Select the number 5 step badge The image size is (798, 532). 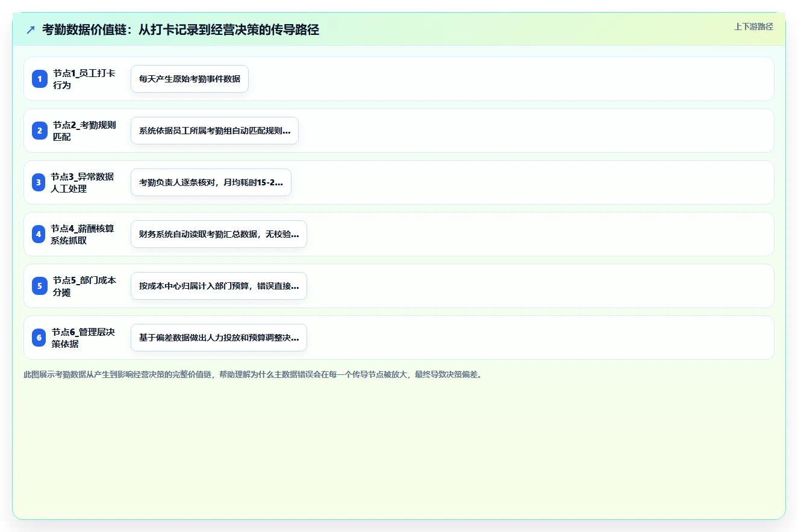pyautogui.click(x=40, y=286)
